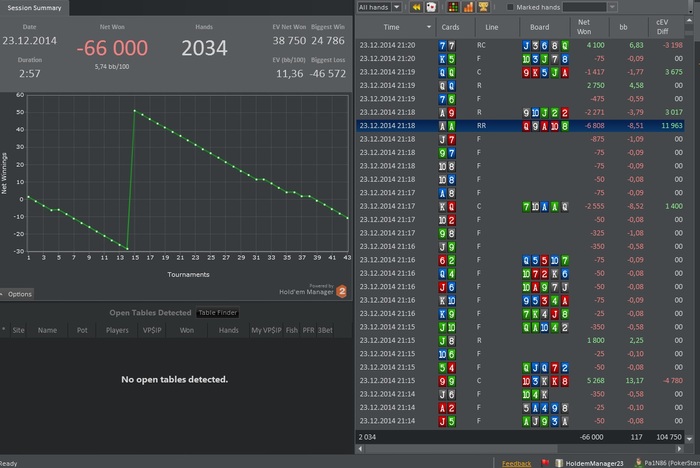Click the rewind double-arrow replay icon
The height and width of the screenshot is (468, 700).
pyautogui.click(x=414, y=7)
